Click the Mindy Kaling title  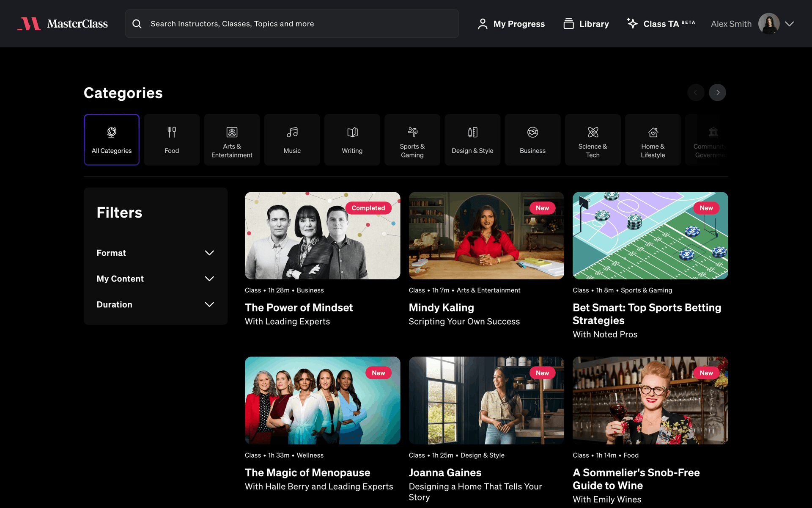[441, 307]
